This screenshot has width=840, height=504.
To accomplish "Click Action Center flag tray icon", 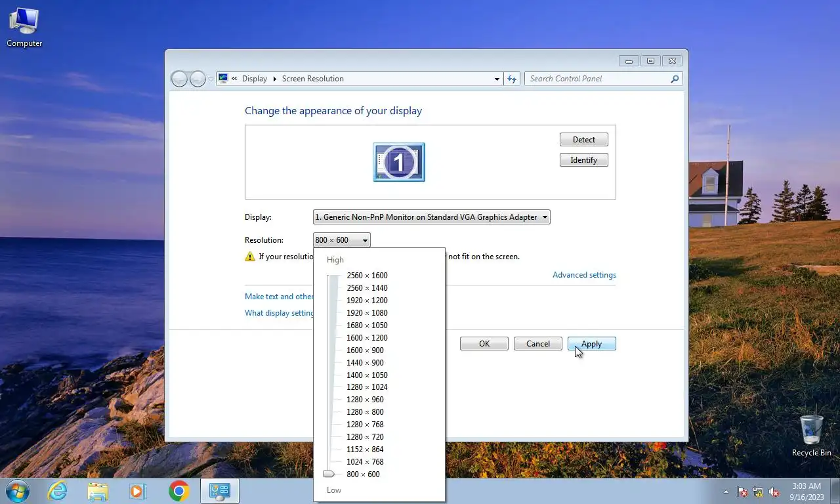I will (x=742, y=492).
